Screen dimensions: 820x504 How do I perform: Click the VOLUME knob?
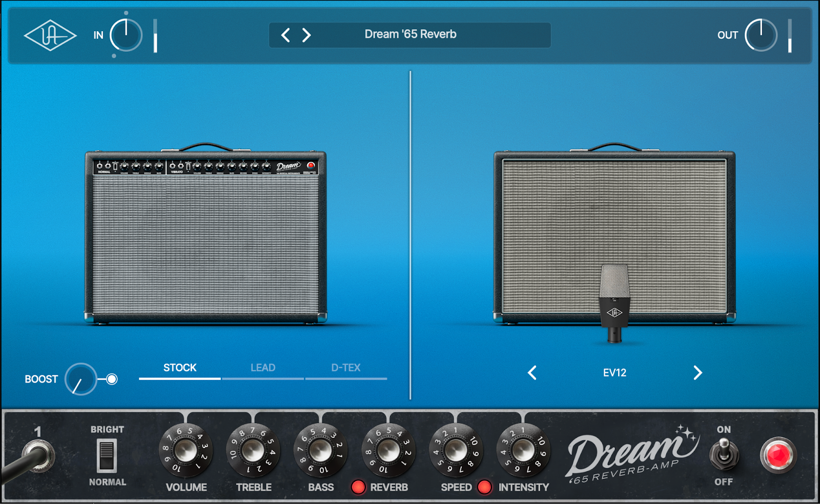tap(186, 450)
